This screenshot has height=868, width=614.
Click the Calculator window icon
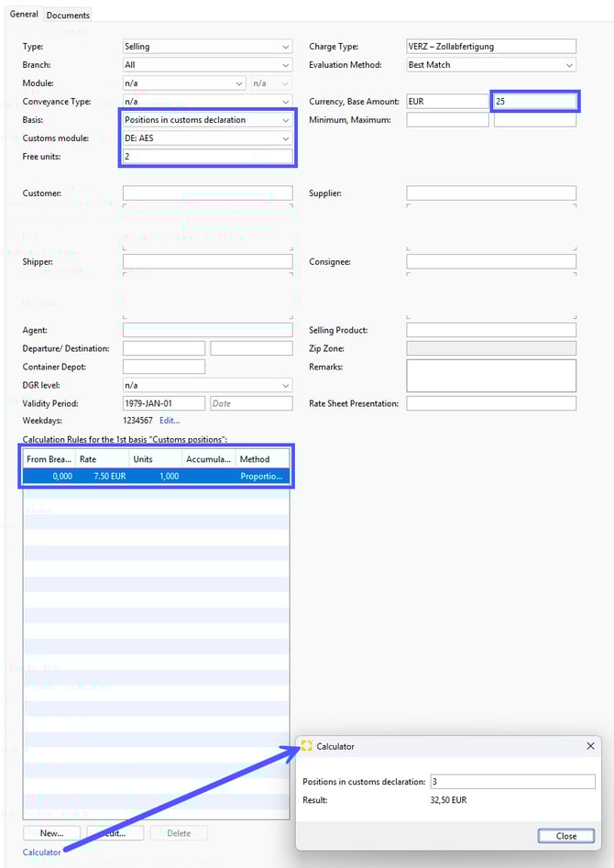tap(307, 746)
